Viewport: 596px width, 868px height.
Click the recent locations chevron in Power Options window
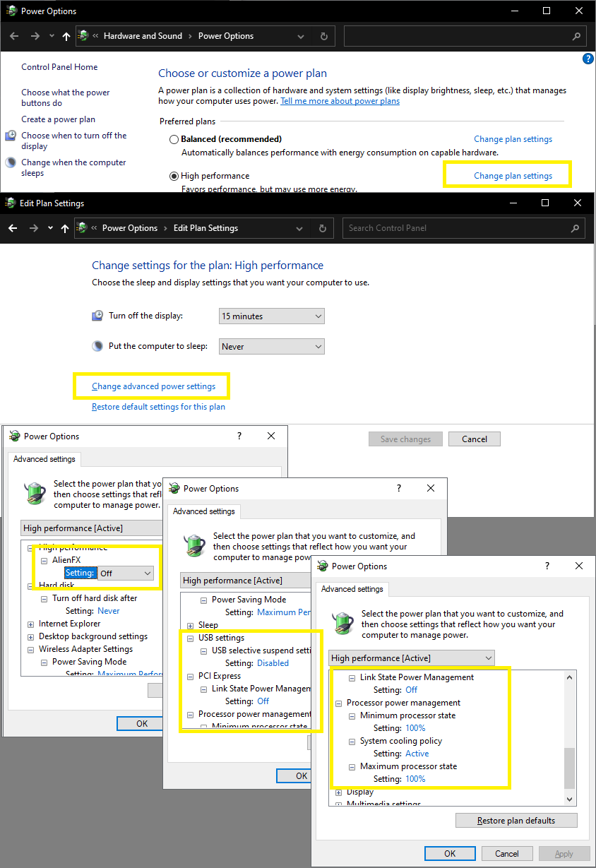(51, 36)
